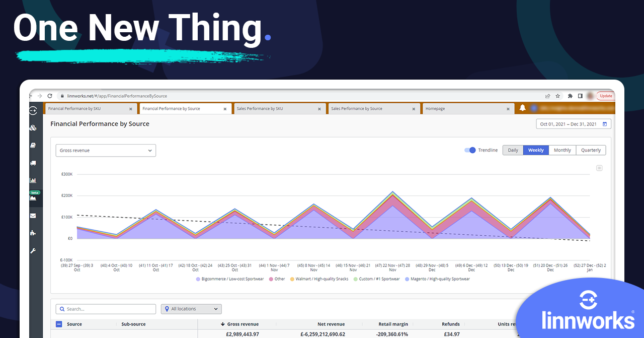Click the puzzle piece apps sidebar icon
Viewport: 644px width, 338px height.
[x=33, y=233]
